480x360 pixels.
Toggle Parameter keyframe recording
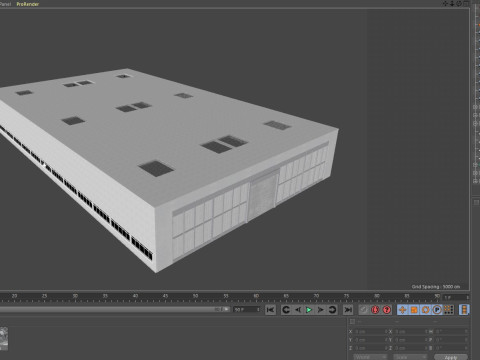(x=437, y=310)
